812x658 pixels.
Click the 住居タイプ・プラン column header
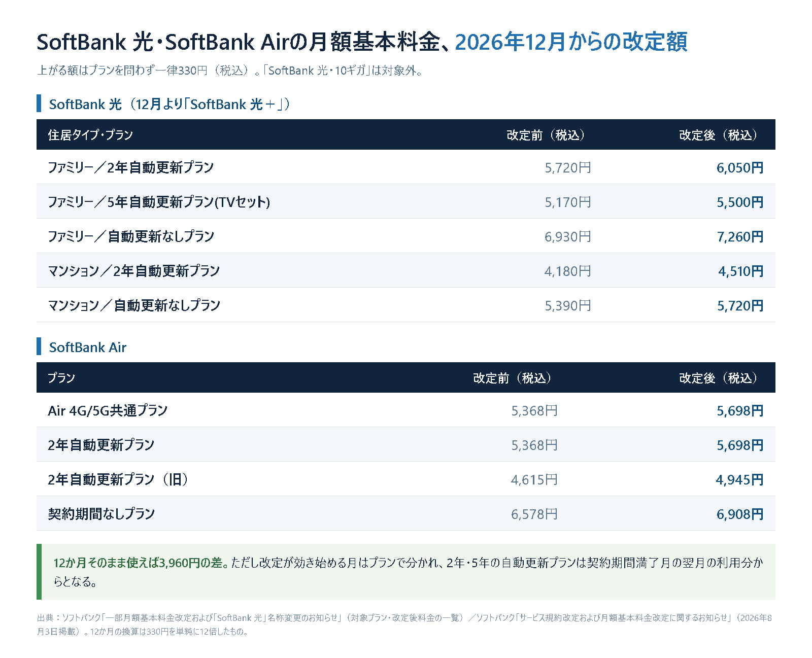pos(90,135)
